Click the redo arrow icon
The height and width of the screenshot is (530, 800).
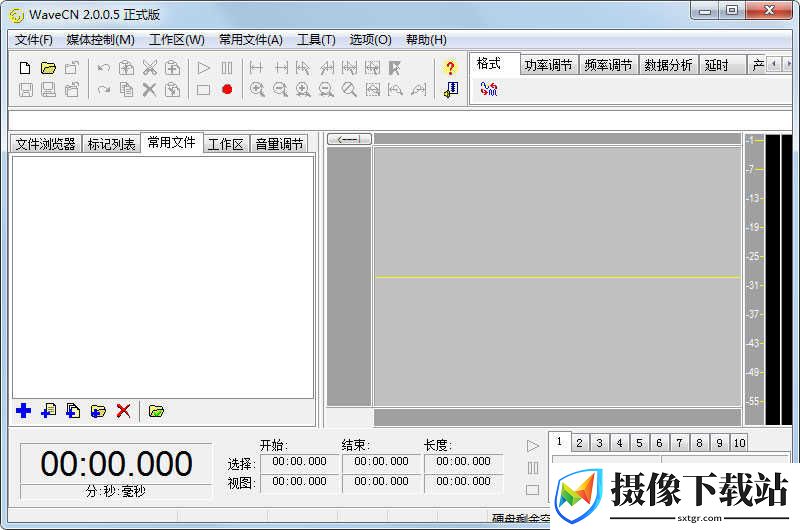point(104,90)
